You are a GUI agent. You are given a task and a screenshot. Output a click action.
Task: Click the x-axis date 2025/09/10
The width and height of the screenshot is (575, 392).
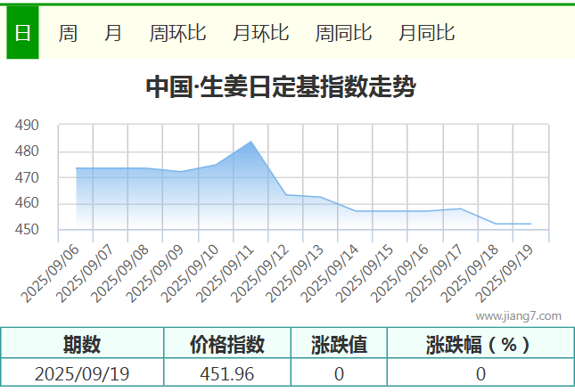coord(189,274)
